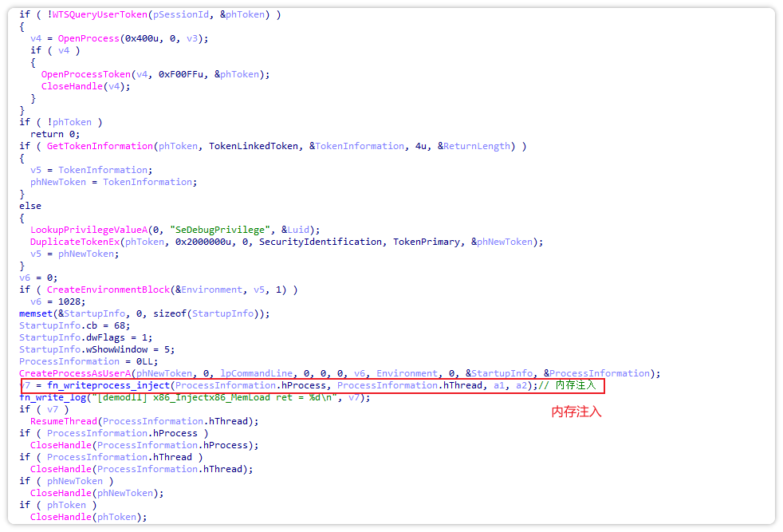Select the ResumeThread function call

pos(65,421)
